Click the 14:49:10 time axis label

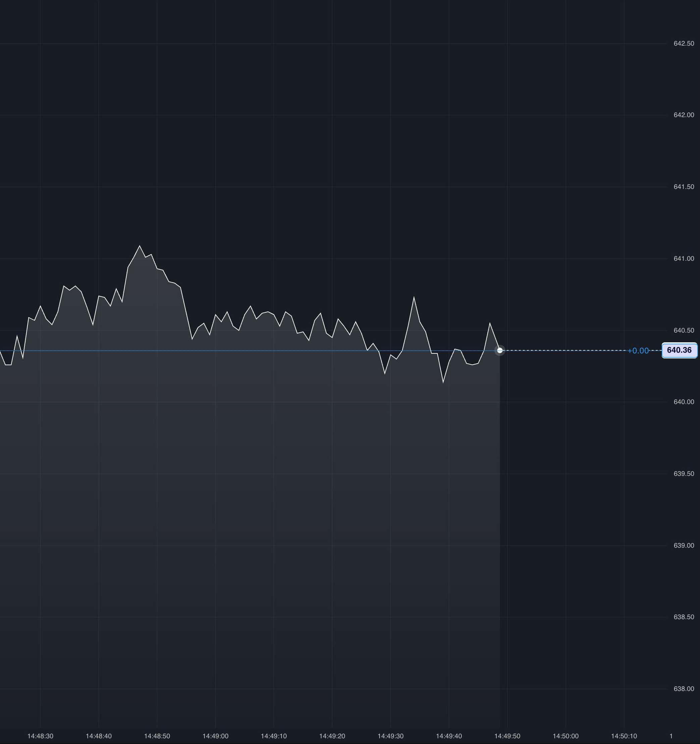click(x=274, y=736)
